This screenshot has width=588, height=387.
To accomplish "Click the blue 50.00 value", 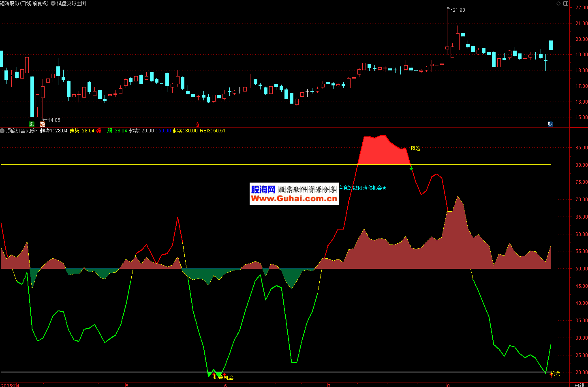I will [x=164, y=131].
